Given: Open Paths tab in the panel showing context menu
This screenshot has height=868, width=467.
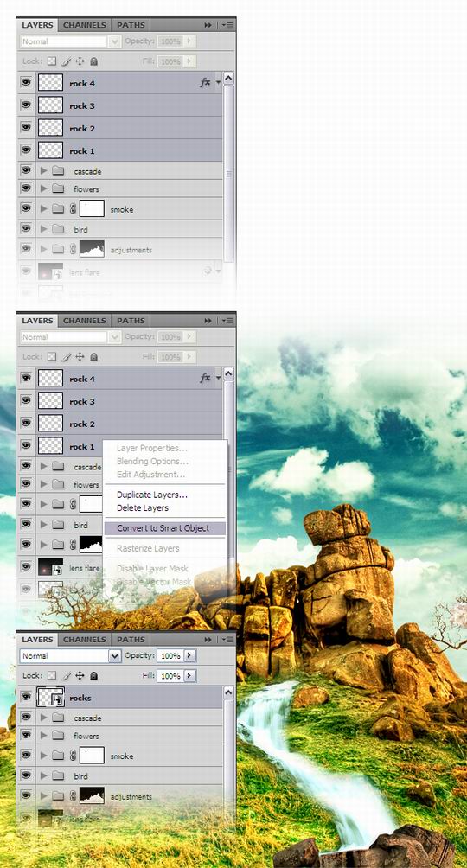Looking at the screenshot, I should point(131,321).
